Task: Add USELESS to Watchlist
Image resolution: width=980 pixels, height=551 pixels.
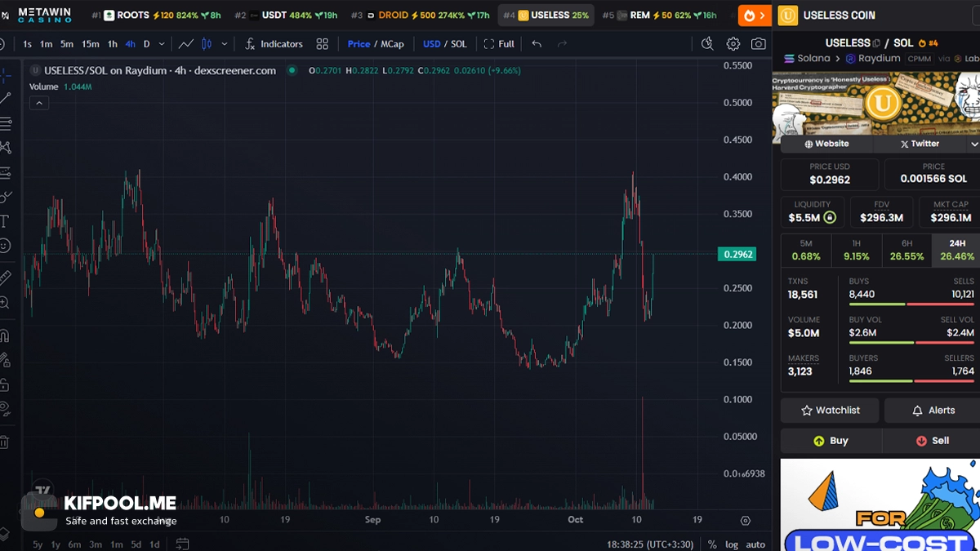Action: tap(831, 411)
